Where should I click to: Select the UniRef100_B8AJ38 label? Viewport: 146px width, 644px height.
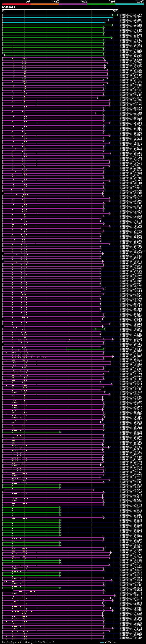[131, 77]
